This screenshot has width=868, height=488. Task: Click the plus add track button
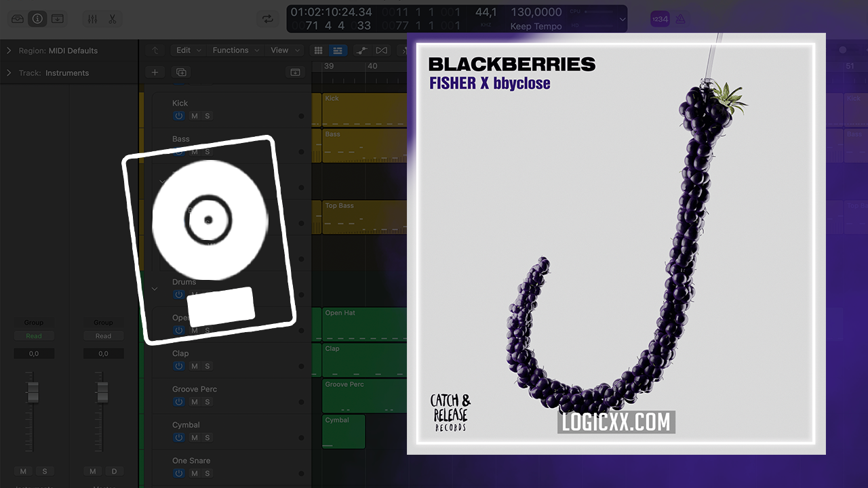[155, 72]
